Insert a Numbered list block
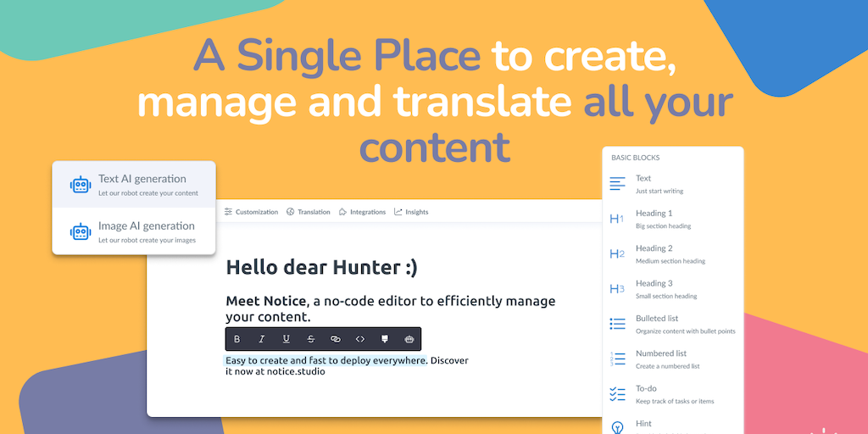The width and height of the screenshot is (868, 434). [672, 359]
